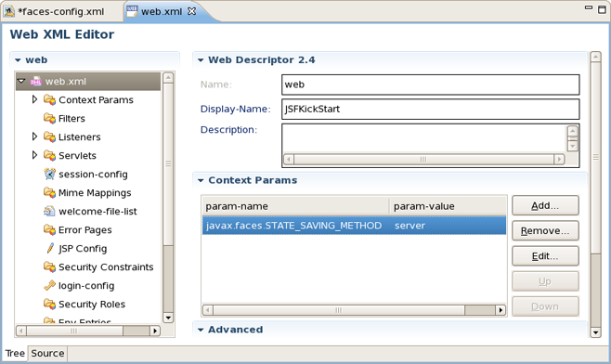Select the Mime Mappings folder icon
Image resolution: width=611 pixels, height=364 pixels.
pyautogui.click(x=49, y=192)
